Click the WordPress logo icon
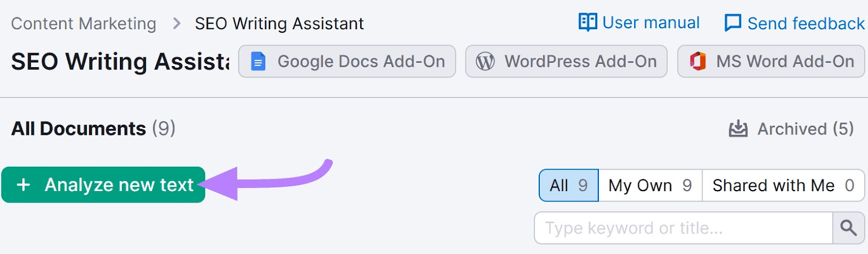The width and height of the screenshot is (868, 254). [485, 62]
